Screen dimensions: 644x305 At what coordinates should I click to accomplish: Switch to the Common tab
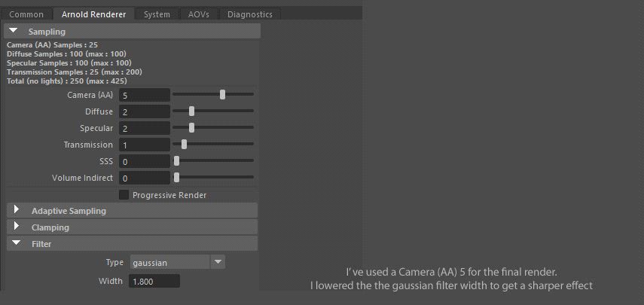26,14
